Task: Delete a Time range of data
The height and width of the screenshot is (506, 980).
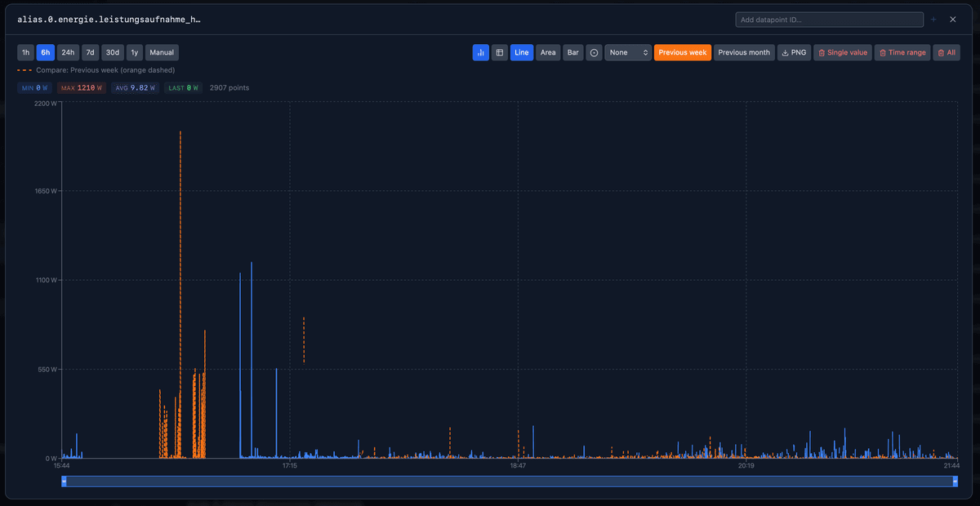Action: point(902,52)
